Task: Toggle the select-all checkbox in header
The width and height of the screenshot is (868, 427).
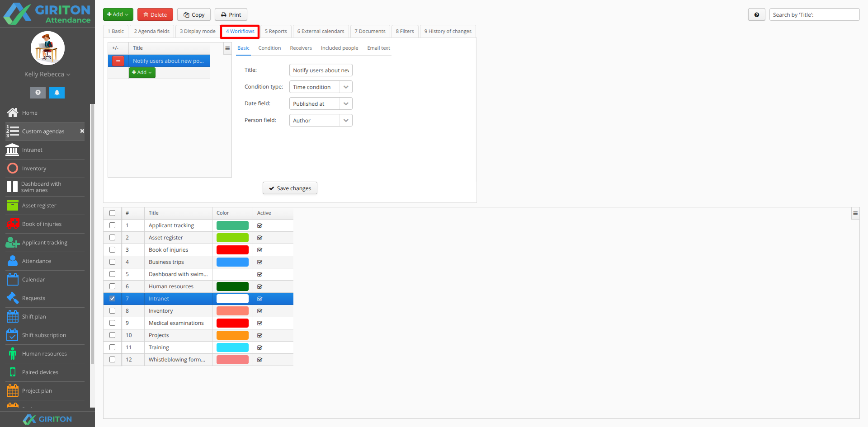Action: (x=112, y=213)
